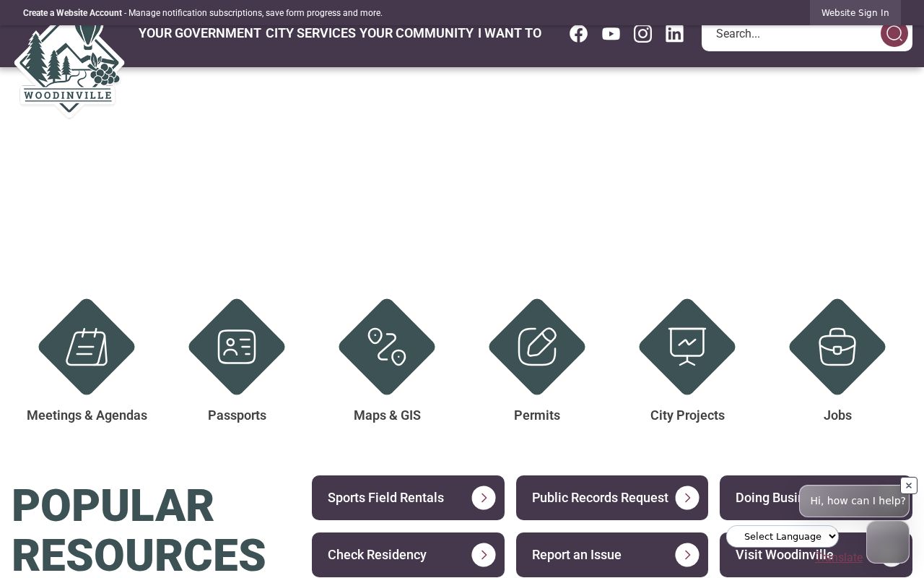Click the Website Sign In button
This screenshot has width=924, height=578.
855,13
